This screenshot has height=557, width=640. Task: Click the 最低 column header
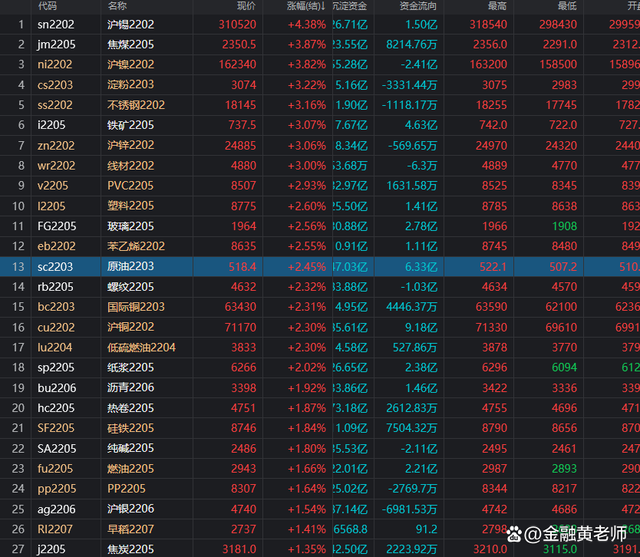pyautogui.click(x=566, y=6)
